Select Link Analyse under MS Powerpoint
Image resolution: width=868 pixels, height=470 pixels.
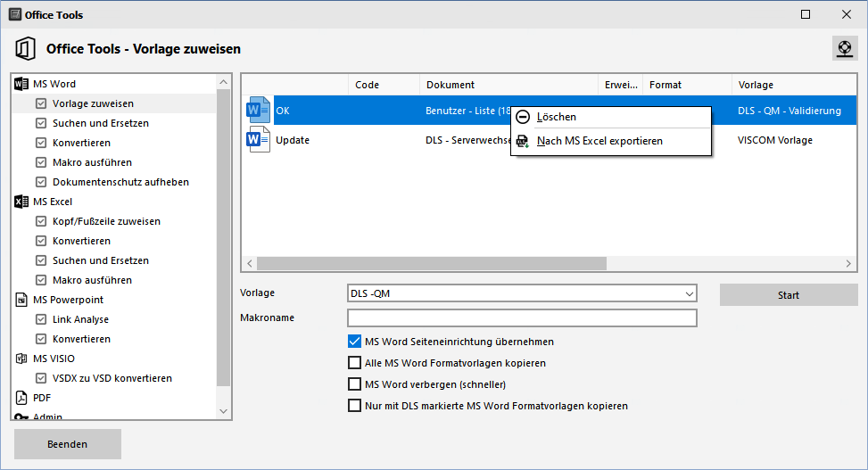[x=80, y=319]
